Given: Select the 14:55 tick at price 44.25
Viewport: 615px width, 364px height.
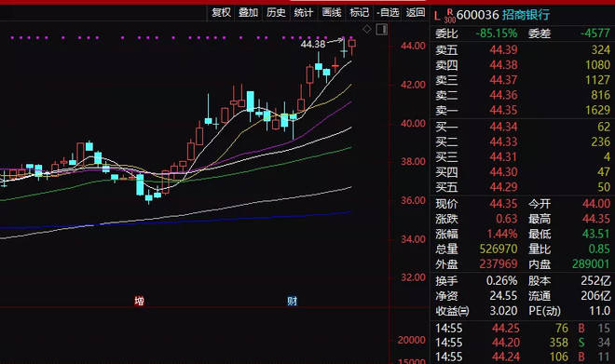Looking at the screenshot, I should click(x=523, y=328).
